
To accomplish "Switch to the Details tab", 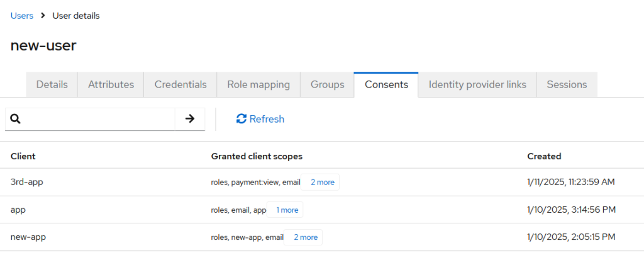I will (52, 85).
